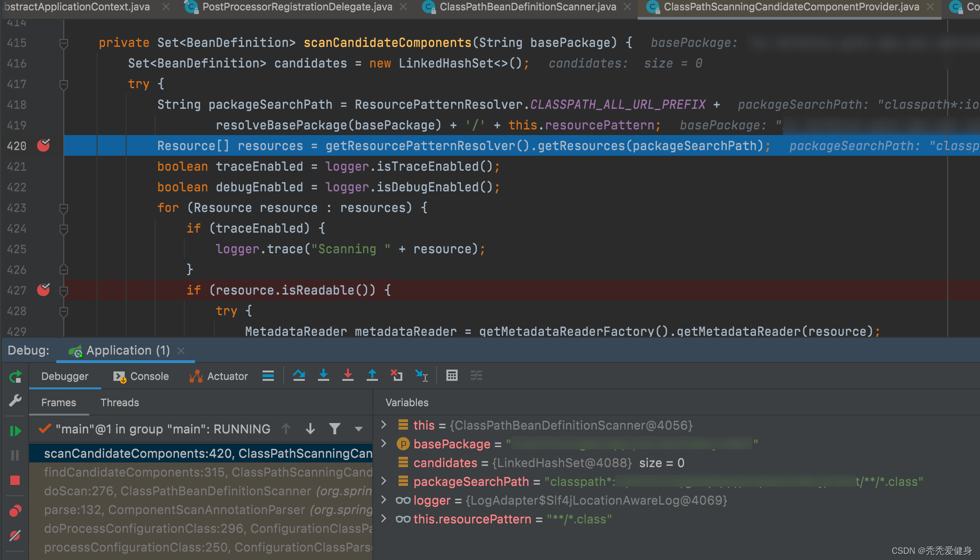980x560 pixels.
Task: Toggle Mute Breakpoints in debug sidebar
Action: coord(15,536)
